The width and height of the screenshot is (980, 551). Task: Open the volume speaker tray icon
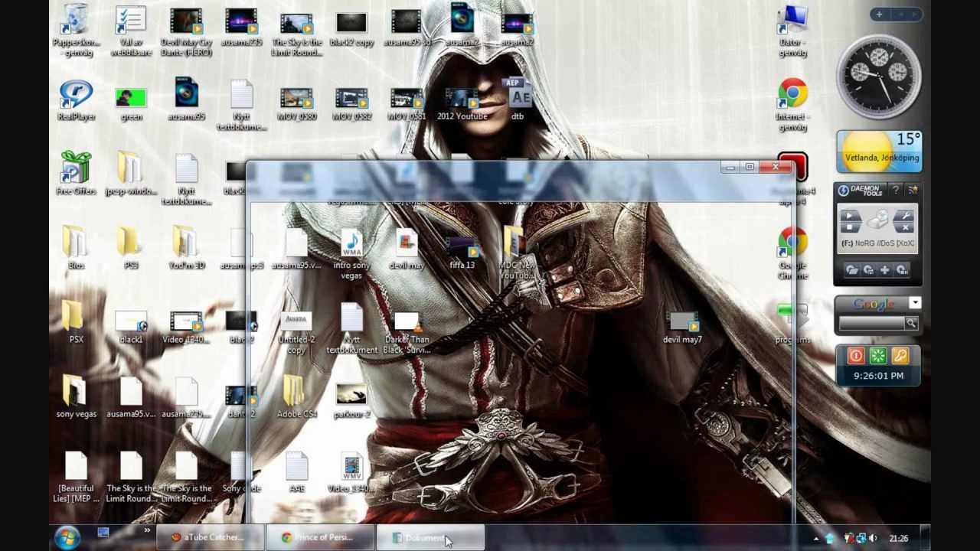click(873, 539)
